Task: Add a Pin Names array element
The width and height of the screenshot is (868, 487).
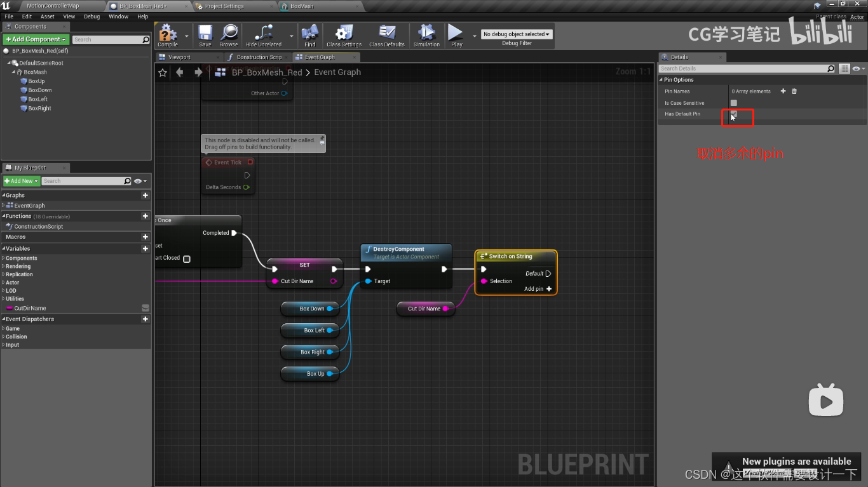Action: point(783,91)
